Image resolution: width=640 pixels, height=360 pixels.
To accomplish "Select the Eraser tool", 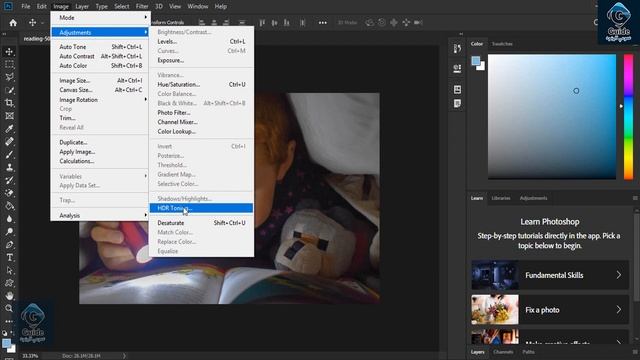I will click(9, 193).
